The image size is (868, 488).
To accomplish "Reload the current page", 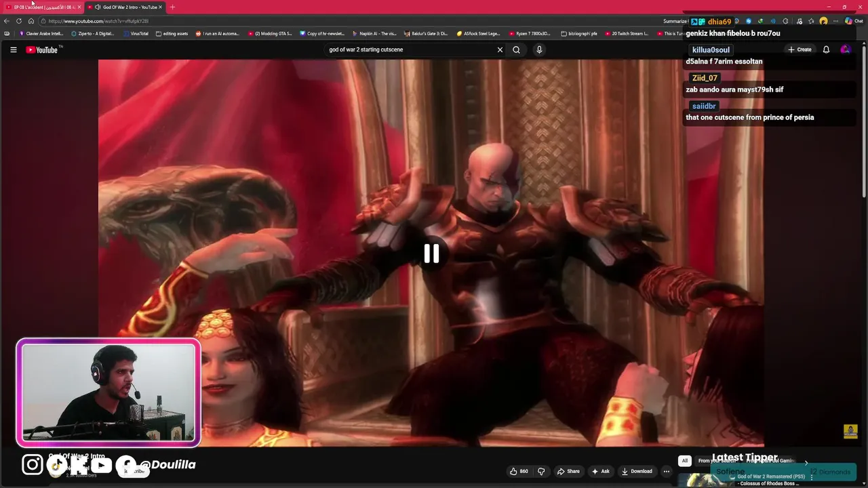I will pyautogui.click(x=19, y=21).
